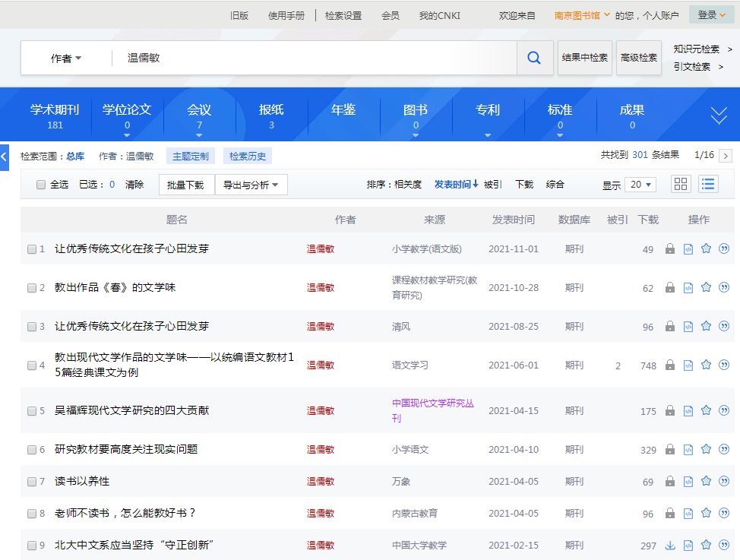
Task: Open 南京图书馆 account dropdown
Action: (x=582, y=16)
